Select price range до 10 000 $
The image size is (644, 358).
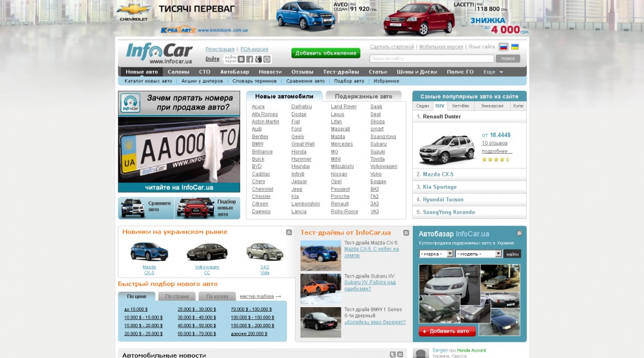pyautogui.click(x=136, y=309)
